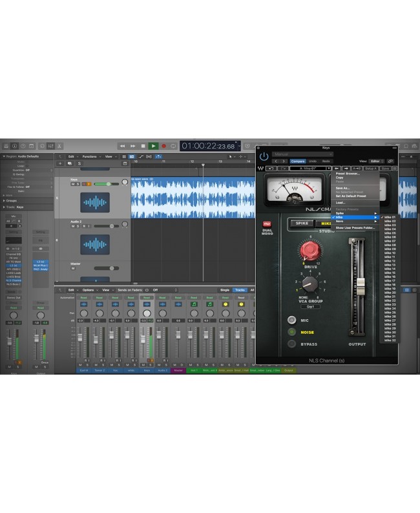
Task: Select the Mike 32 preset
Action: (x=390, y=340)
